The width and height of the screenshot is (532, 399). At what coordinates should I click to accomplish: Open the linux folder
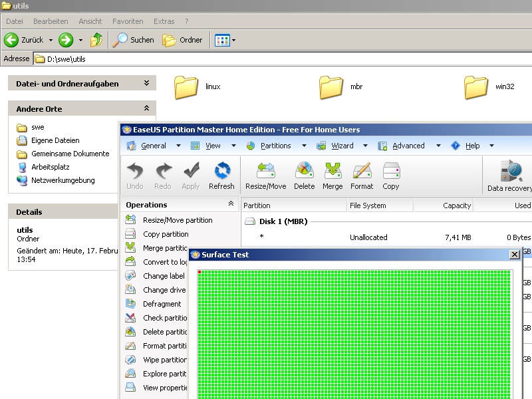pyautogui.click(x=197, y=87)
